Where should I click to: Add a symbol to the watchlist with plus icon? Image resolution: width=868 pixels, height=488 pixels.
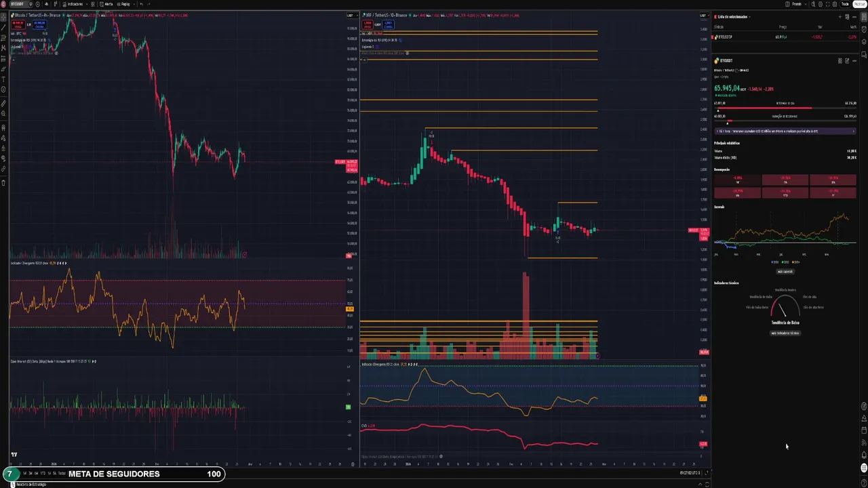coord(840,17)
